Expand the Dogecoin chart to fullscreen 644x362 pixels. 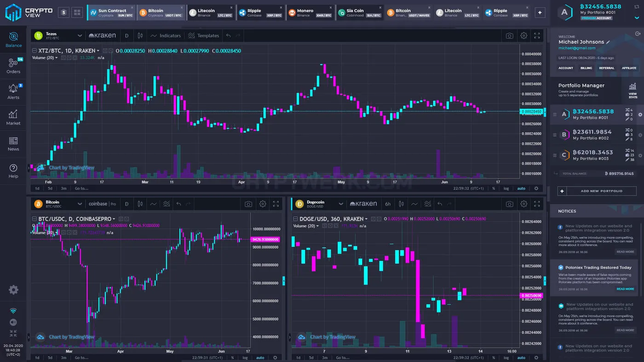pyautogui.click(x=537, y=204)
